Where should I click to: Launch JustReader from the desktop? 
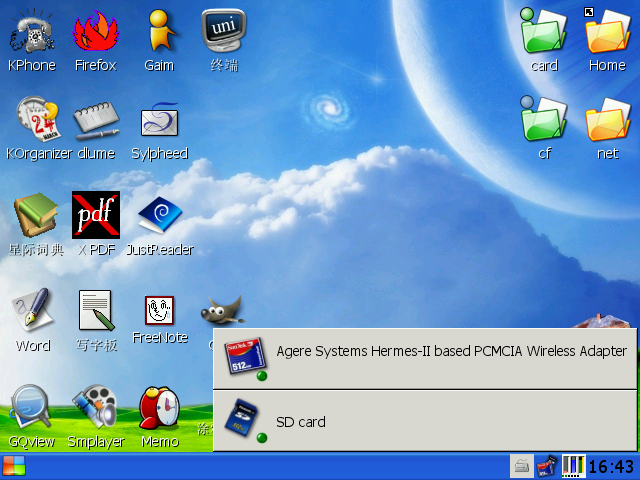pyautogui.click(x=159, y=216)
